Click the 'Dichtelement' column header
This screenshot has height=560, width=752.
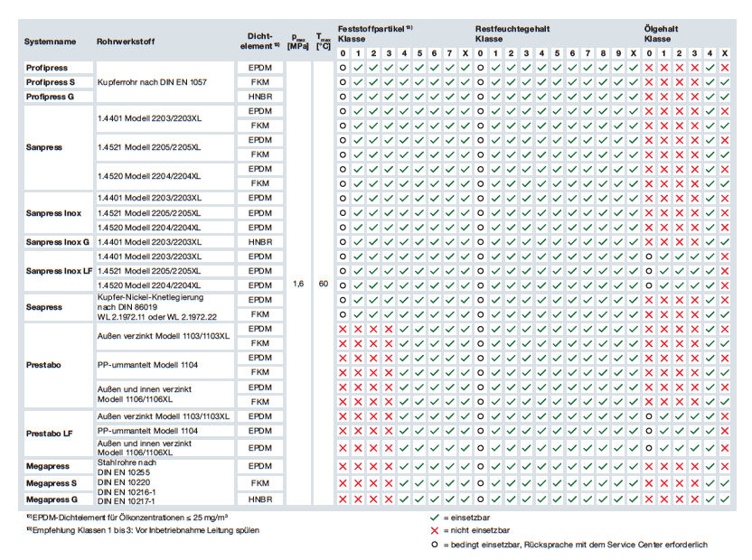[260, 42]
